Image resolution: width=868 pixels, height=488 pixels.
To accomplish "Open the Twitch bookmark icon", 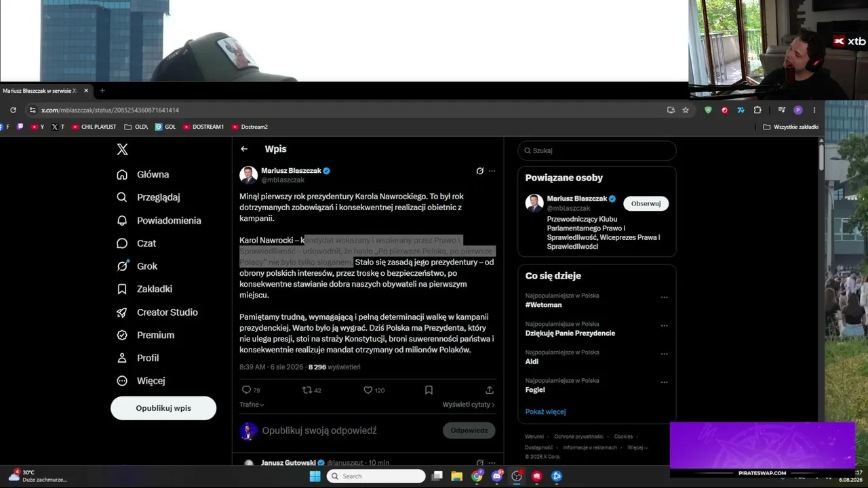I will click(x=20, y=127).
